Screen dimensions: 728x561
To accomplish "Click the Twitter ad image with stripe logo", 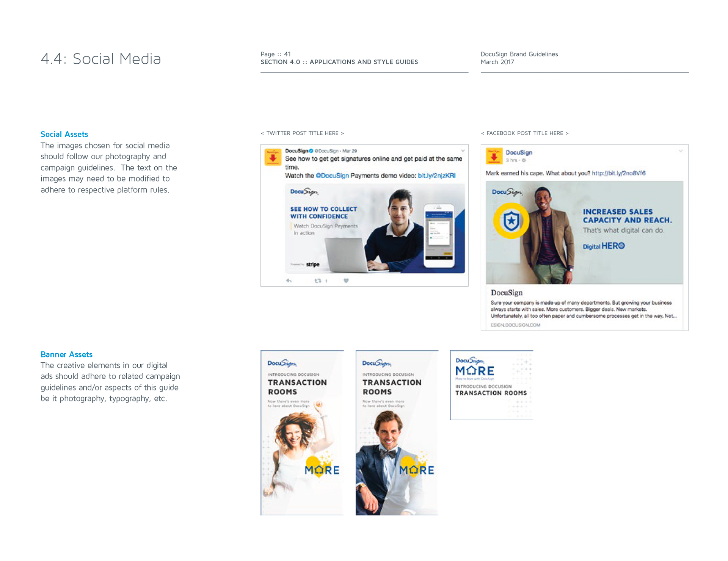I will (375, 228).
